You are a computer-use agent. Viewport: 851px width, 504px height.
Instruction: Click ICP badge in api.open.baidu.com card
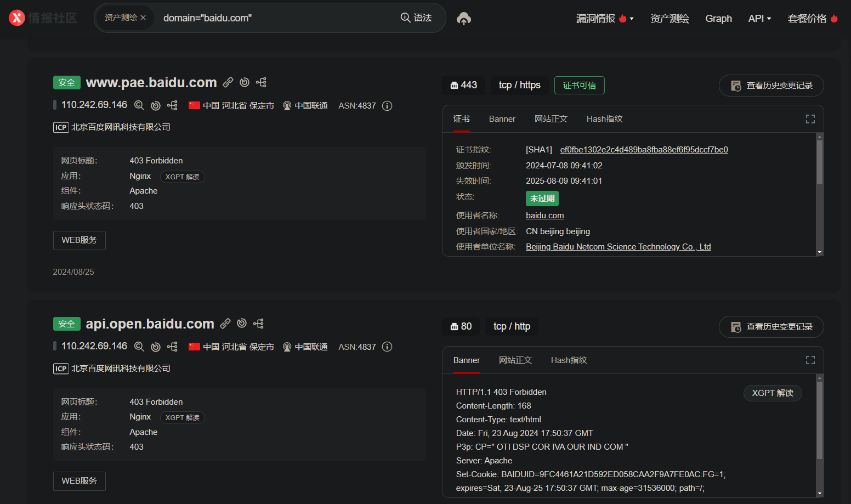coord(60,369)
